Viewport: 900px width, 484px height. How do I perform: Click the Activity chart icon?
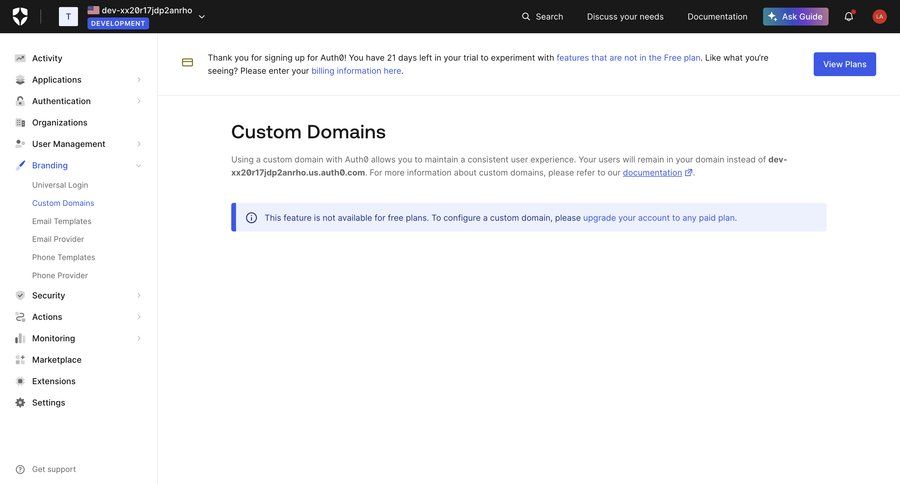(20, 58)
